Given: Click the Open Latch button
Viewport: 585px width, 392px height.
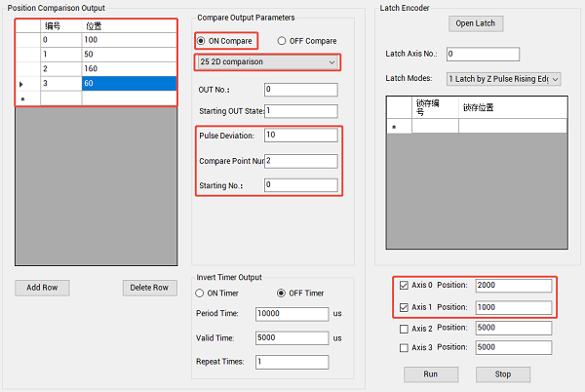Looking at the screenshot, I should click(478, 23).
